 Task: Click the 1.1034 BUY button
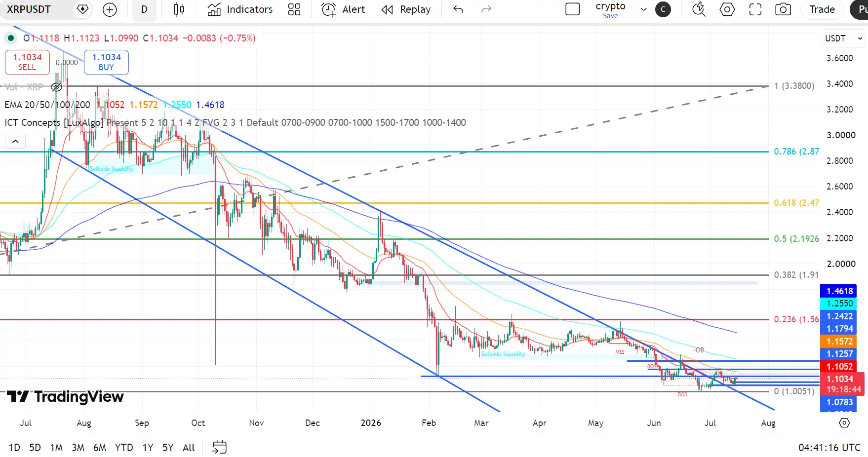tap(106, 62)
